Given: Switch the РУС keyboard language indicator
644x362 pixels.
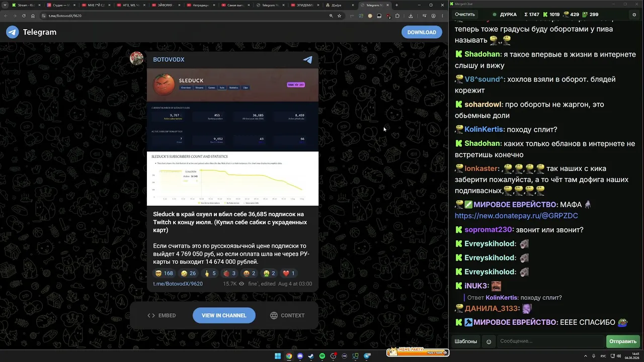Looking at the screenshot, I should coord(603,356).
